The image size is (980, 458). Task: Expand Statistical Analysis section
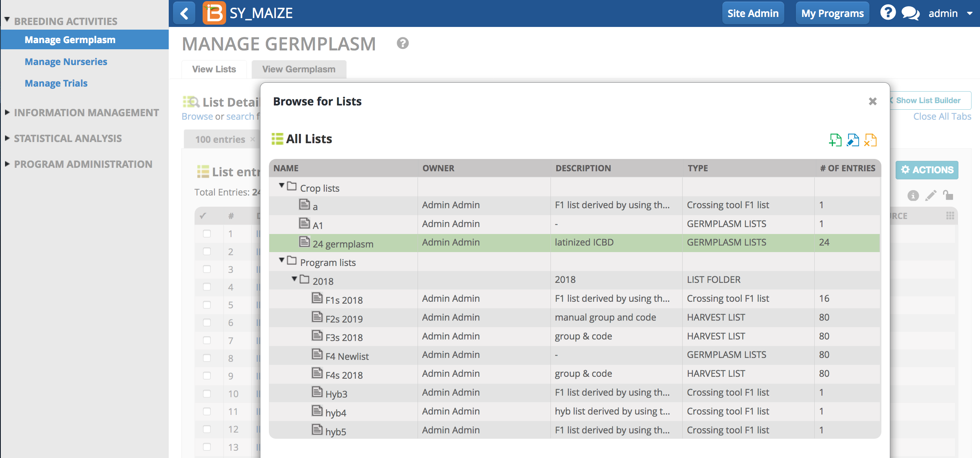7,138
